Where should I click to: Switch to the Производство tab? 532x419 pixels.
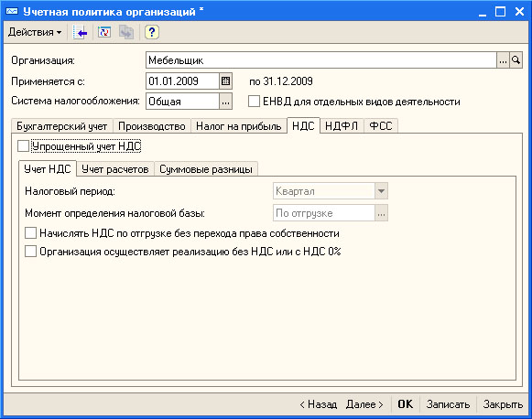point(152,126)
